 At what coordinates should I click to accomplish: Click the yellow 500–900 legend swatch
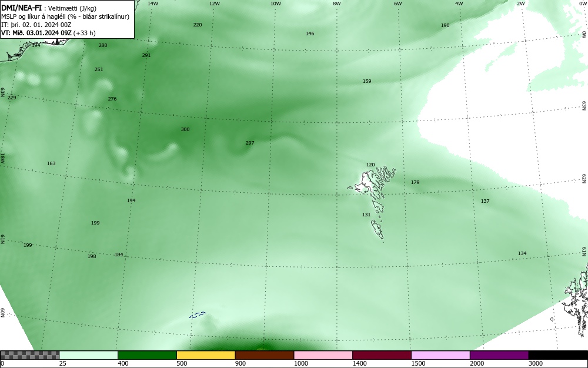[206, 355]
